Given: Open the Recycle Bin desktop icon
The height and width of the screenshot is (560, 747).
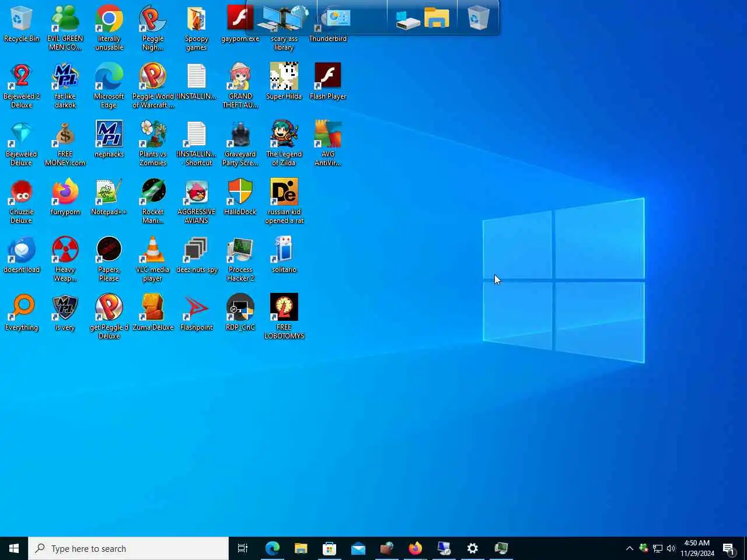Looking at the screenshot, I should 22,24.
